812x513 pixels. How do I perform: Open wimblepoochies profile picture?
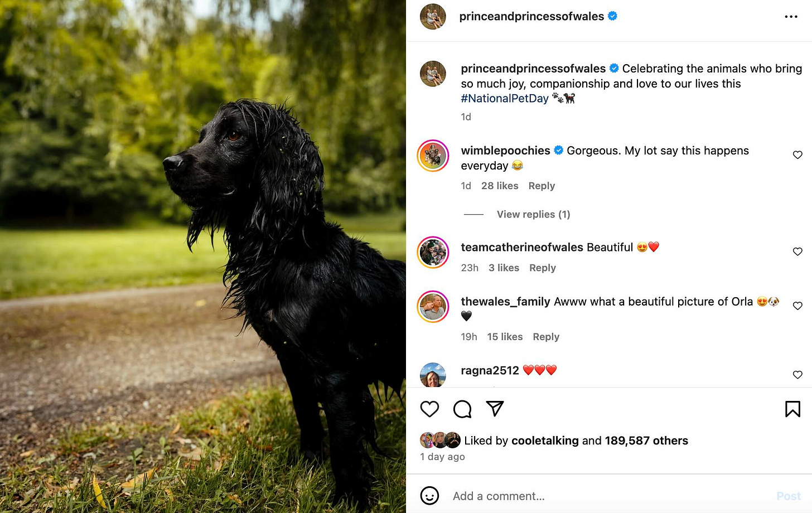tap(433, 156)
